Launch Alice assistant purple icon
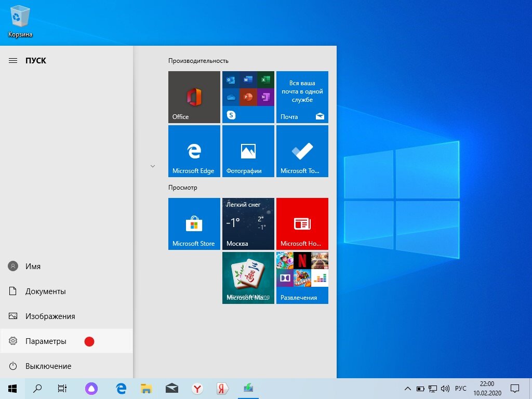 point(91,389)
